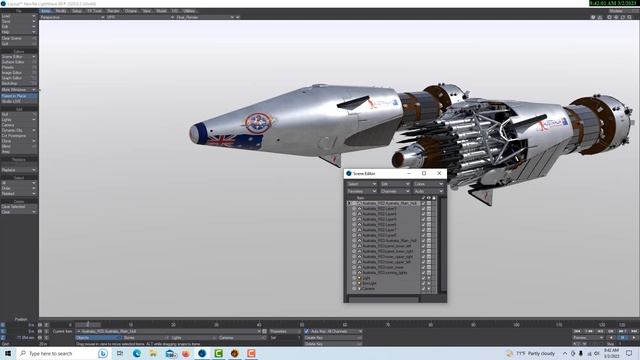Click the Create Key button

click(333, 338)
